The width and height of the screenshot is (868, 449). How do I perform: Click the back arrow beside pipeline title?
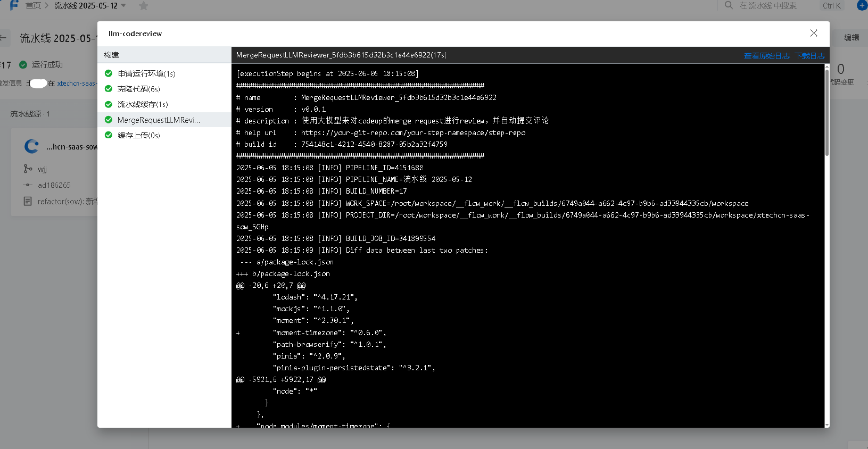pyautogui.click(x=3, y=38)
